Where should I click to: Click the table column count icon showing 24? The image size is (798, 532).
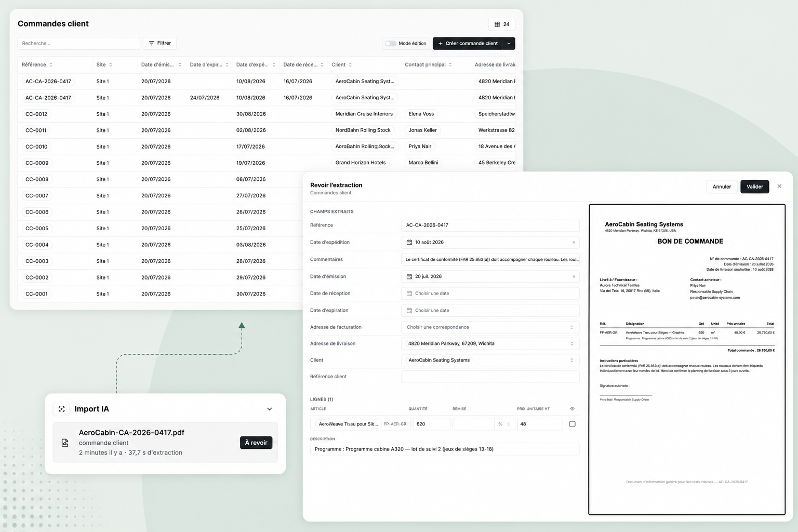497,24
